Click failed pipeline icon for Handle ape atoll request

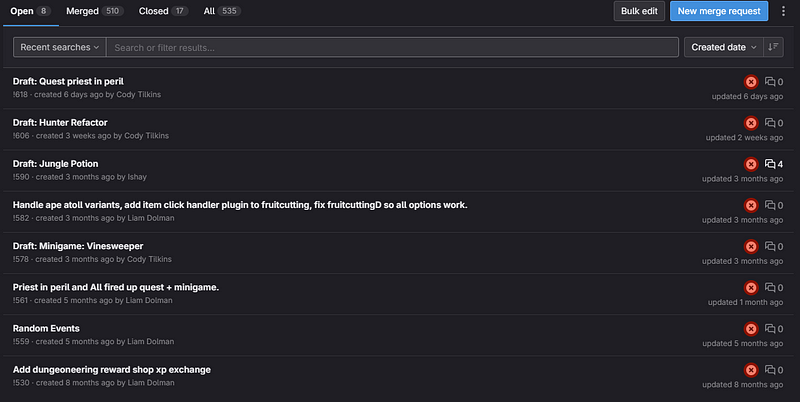point(751,205)
